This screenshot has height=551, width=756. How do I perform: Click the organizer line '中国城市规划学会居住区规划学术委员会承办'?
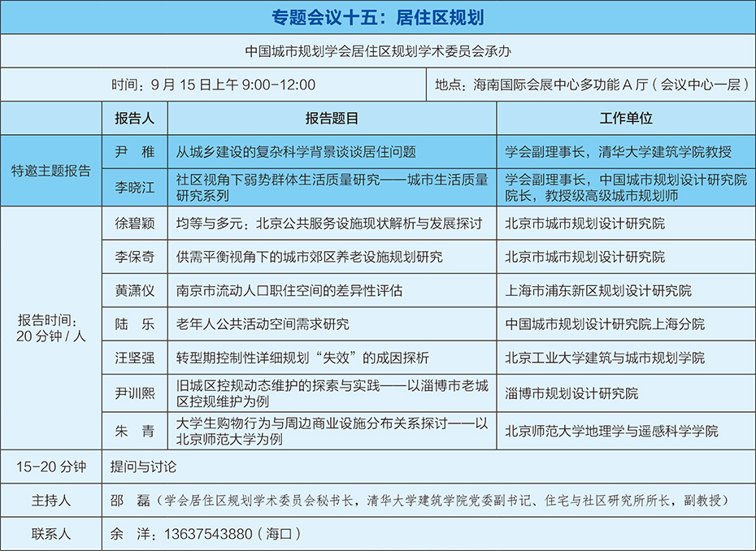coord(379,50)
